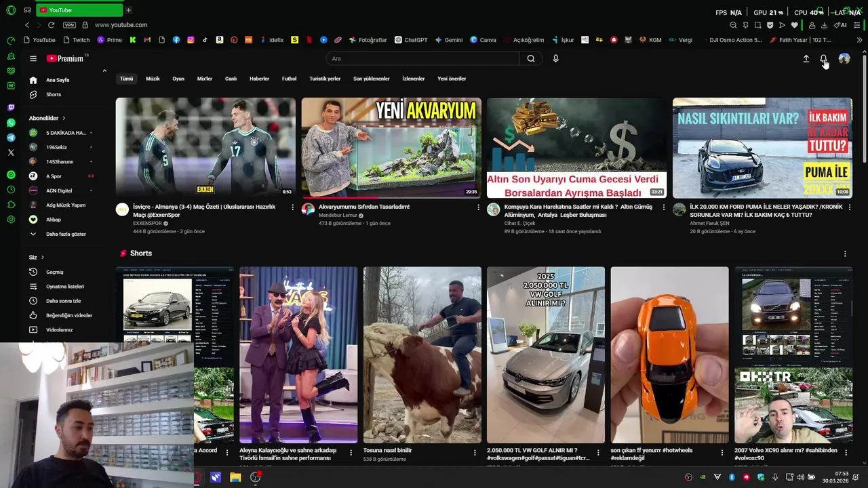Open the YENİ AKVARYUM video thumbnail

391,148
